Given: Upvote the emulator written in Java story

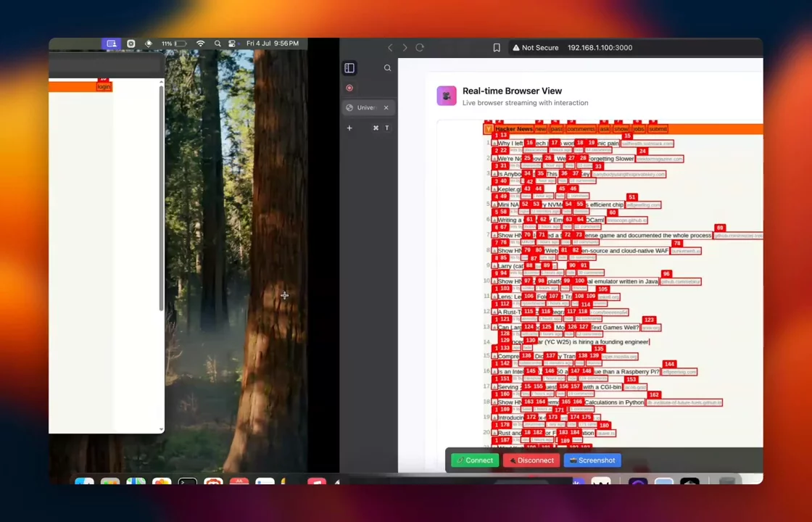Looking at the screenshot, I should (494, 282).
